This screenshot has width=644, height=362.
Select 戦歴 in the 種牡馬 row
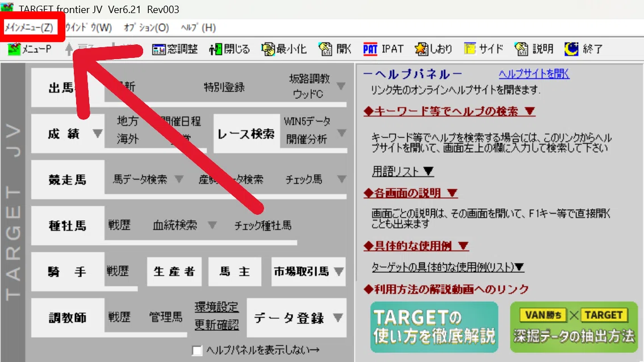tap(119, 225)
